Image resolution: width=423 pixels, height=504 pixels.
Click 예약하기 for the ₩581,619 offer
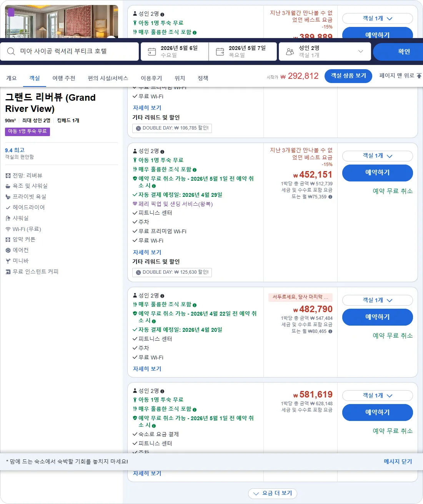377,413
